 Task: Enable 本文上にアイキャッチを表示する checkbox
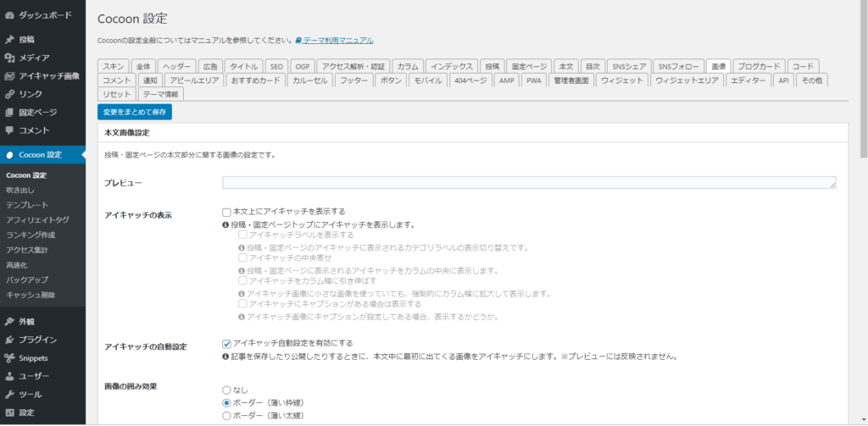point(226,212)
